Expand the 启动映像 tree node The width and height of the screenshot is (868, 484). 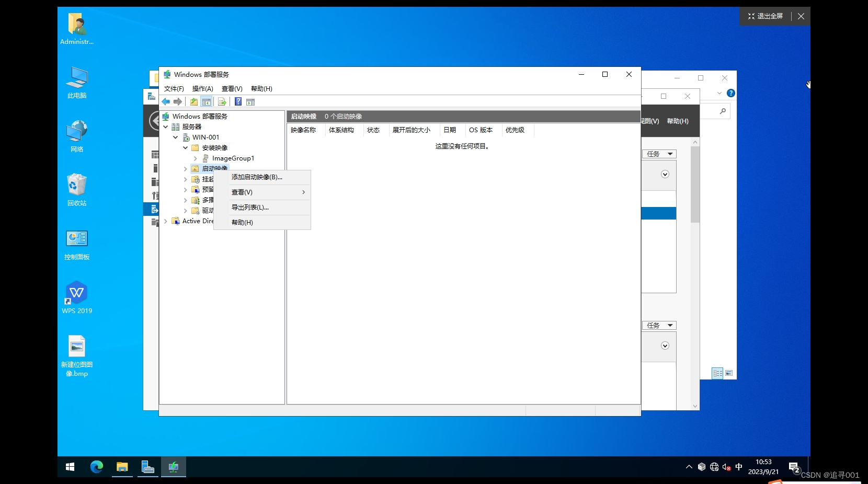(185, 168)
